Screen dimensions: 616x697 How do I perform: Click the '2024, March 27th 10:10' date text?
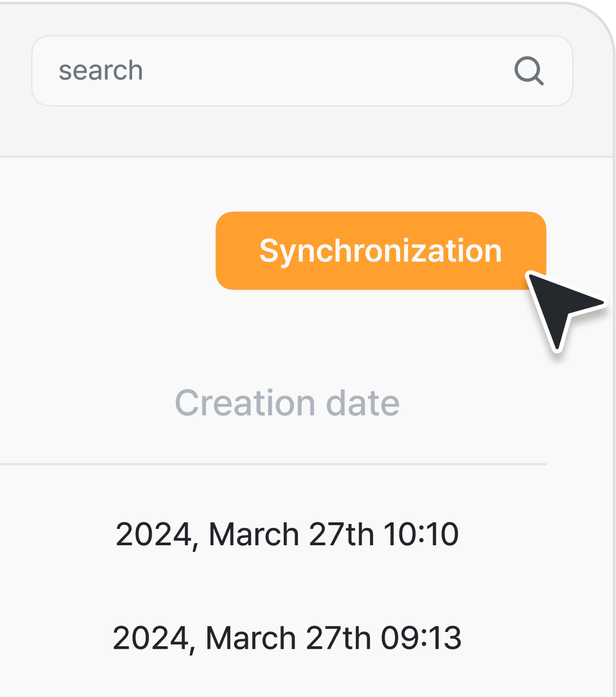click(287, 534)
